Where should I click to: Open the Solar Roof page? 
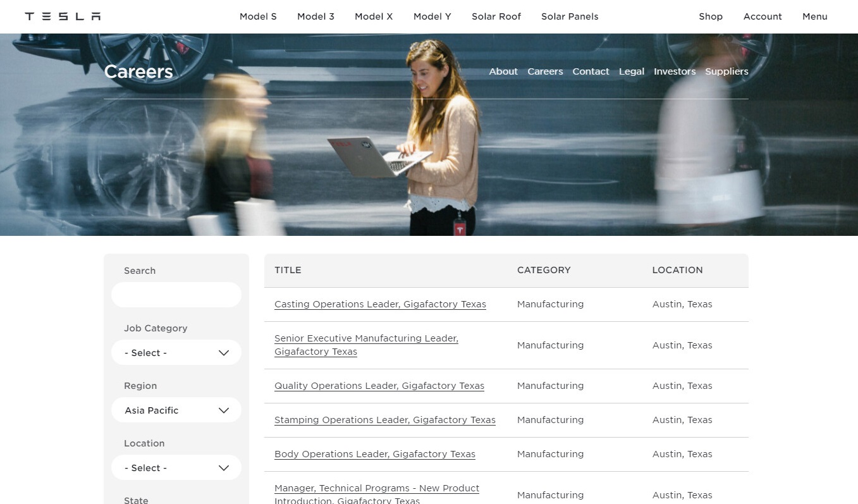pyautogui.click(x=496, y=16)
